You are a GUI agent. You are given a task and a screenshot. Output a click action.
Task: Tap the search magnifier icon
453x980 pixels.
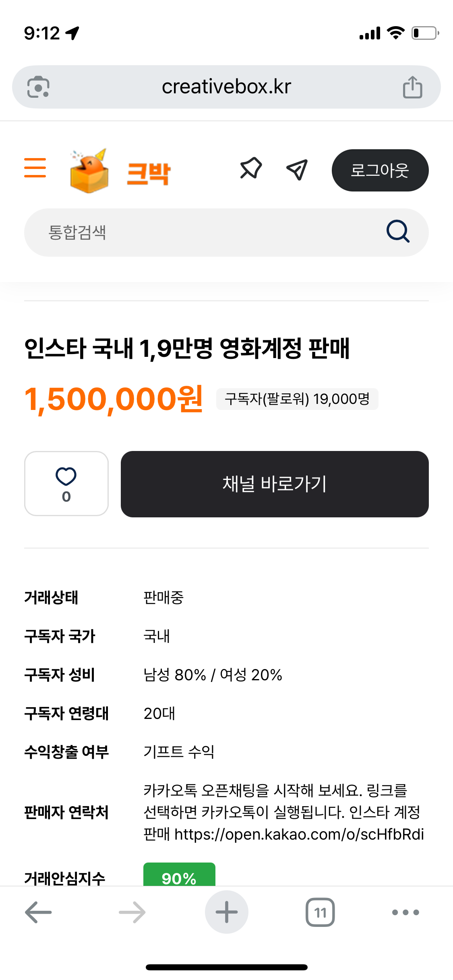[398, 231]
